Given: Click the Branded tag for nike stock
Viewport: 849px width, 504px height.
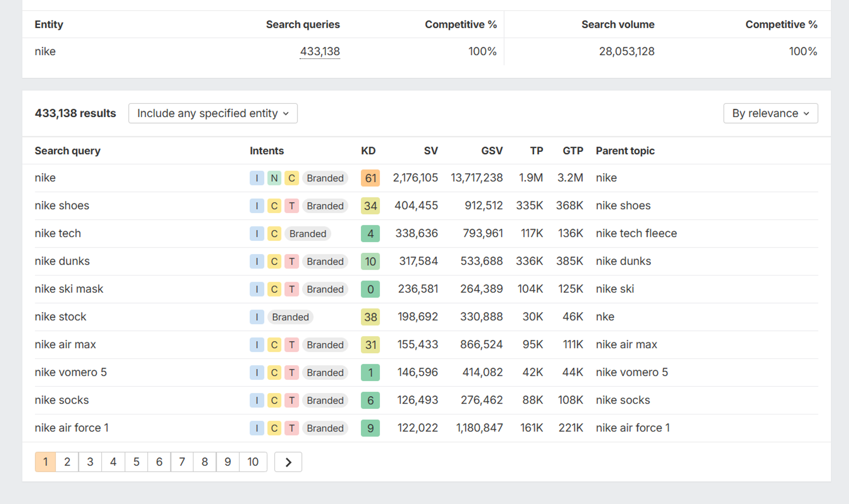Looking at the screenshot, I should click(x=291, y=317).
